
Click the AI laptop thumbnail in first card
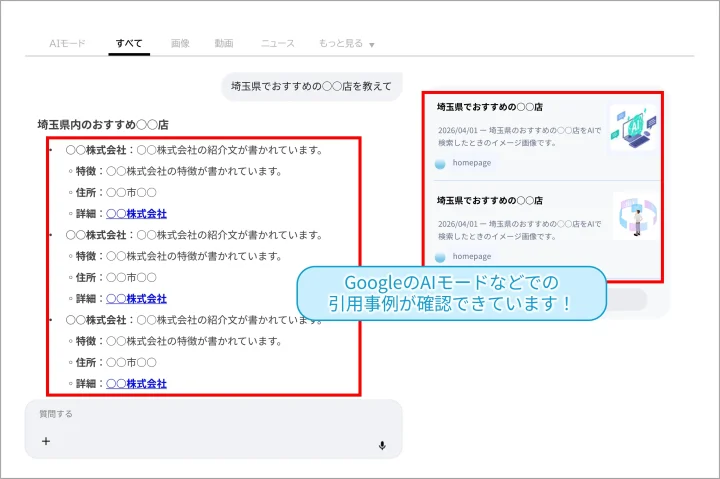(633, 127)
